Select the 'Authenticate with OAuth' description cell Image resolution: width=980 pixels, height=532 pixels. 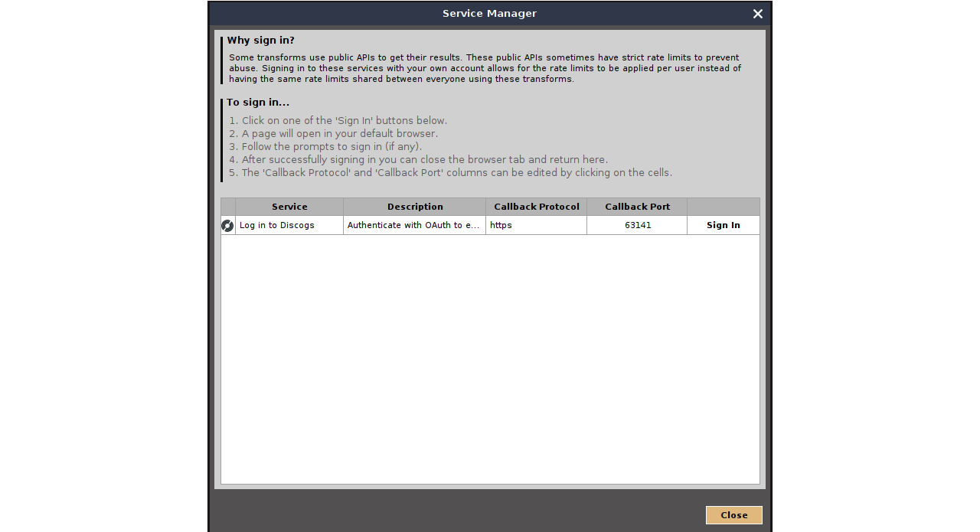coord(414,225)
